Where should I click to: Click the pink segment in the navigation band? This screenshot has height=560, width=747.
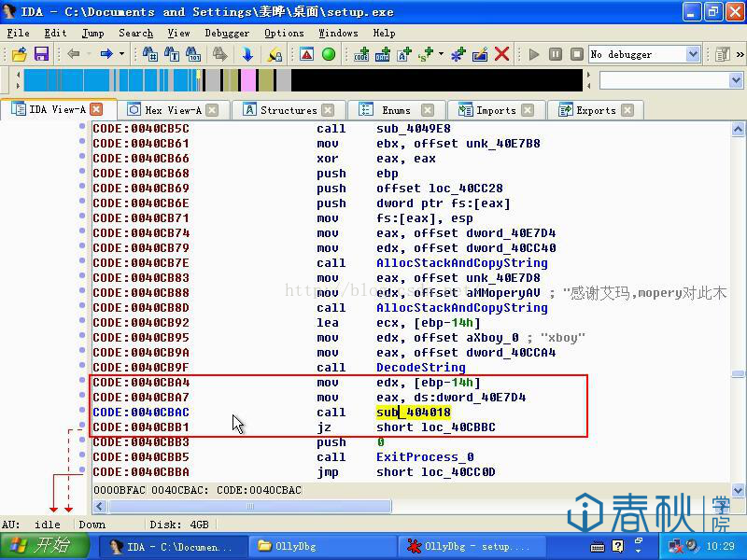(247, 80)
